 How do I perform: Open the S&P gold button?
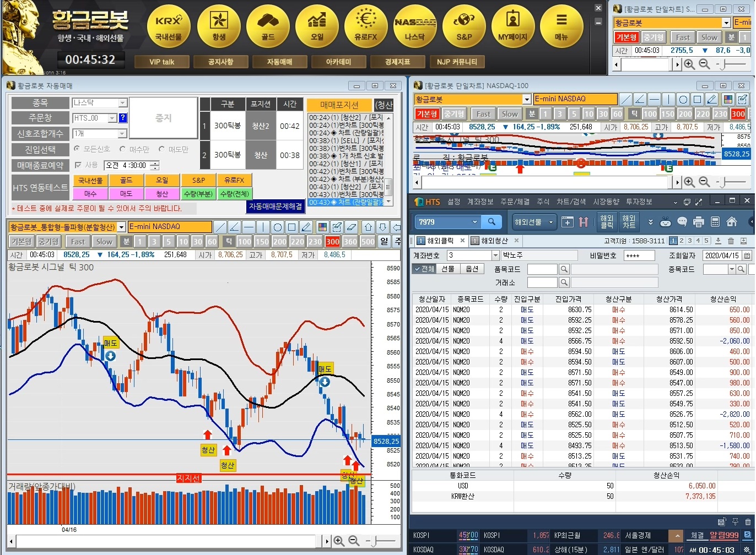click(x=464, y=26)
